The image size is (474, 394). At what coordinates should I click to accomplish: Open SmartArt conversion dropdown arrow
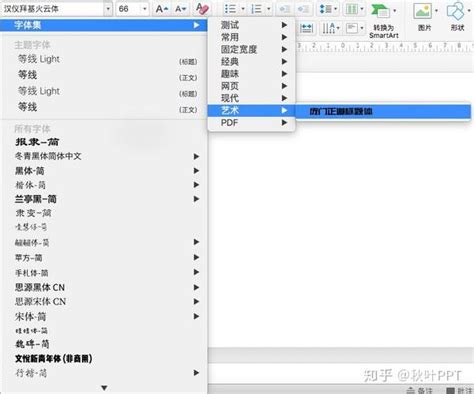pos(395,11)
